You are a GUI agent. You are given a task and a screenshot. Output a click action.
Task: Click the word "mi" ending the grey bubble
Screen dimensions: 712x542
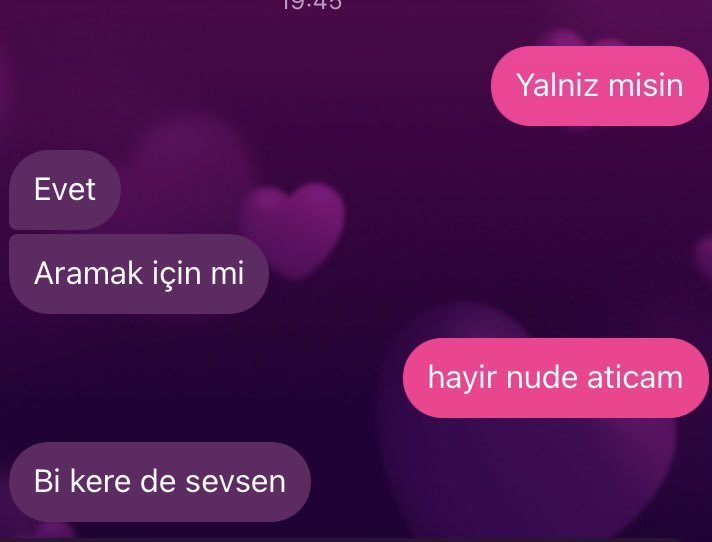click(x=227, y=273)
